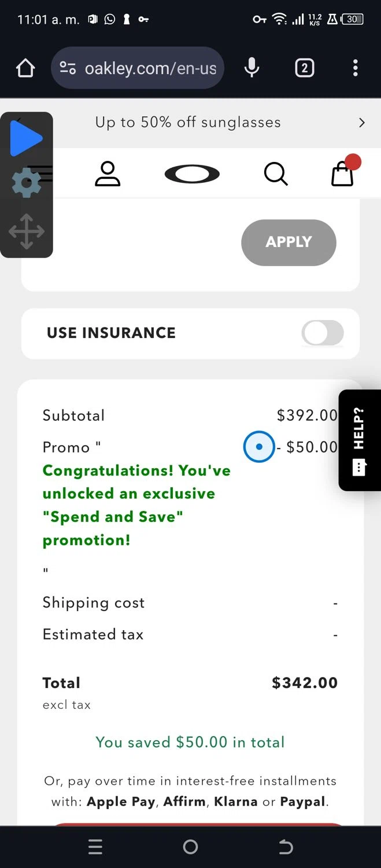Toggle the Use Insurance switch
381x868 pixels.
coord(323,333)
